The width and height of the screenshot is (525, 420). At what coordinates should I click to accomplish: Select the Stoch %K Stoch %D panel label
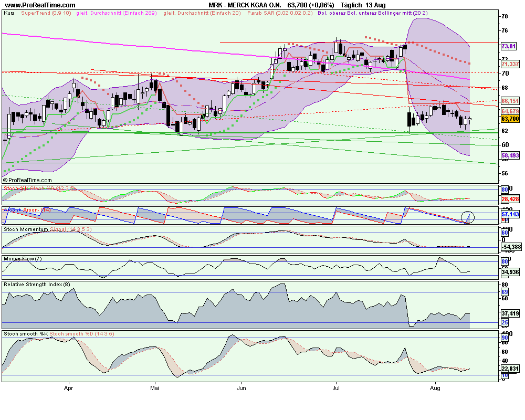(40, 188)
